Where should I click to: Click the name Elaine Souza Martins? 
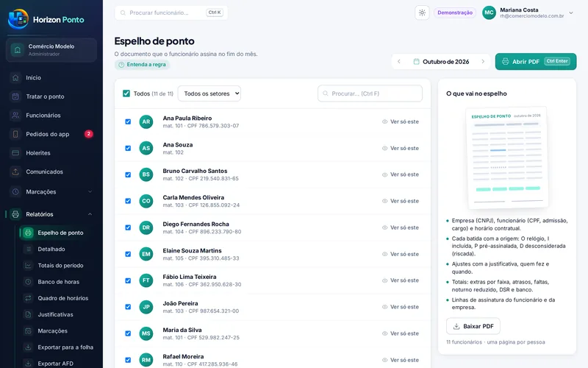click(192, 250)
